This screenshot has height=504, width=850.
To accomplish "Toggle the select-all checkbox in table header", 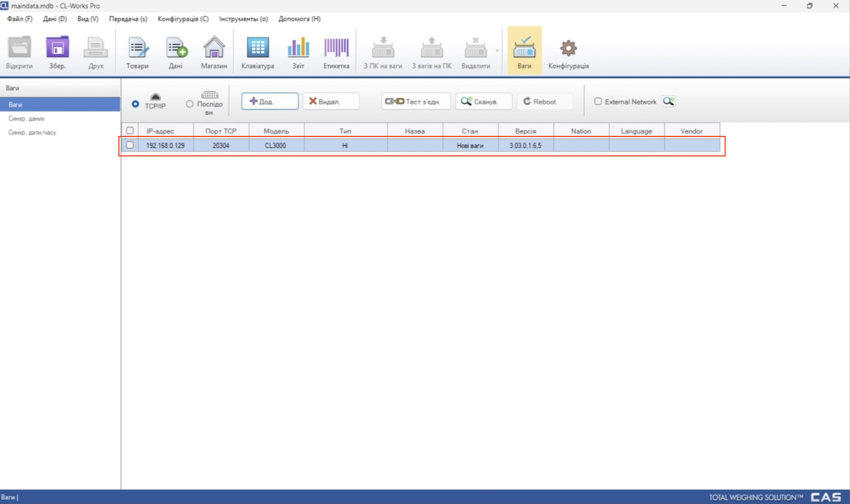I will click(x=130, y=131).
